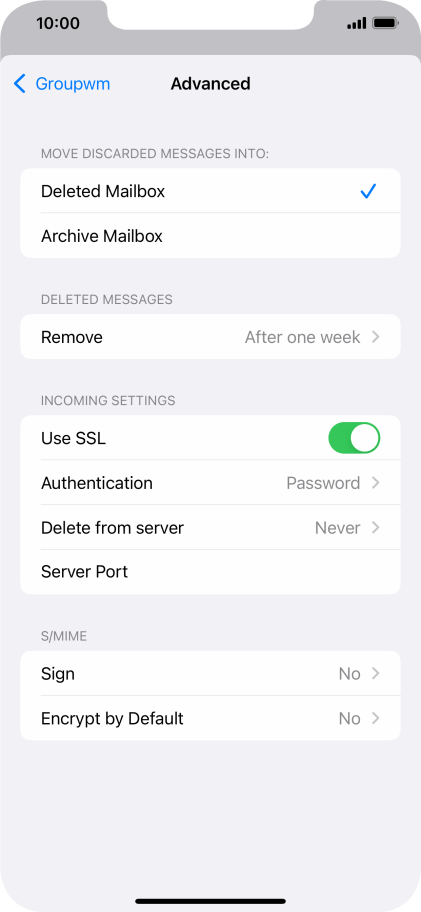Go back to Groupwm account settings
The image size is (421, 912).
[x=62, y=84]
